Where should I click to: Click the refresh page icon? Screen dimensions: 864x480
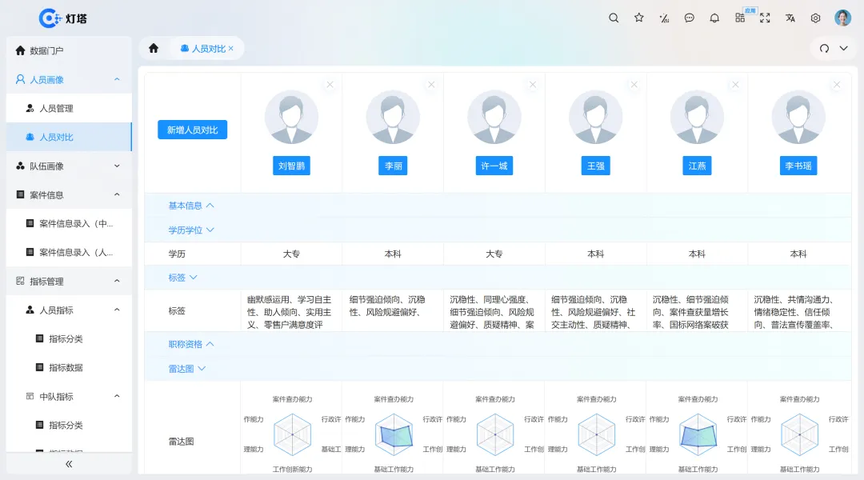point(824,48)
